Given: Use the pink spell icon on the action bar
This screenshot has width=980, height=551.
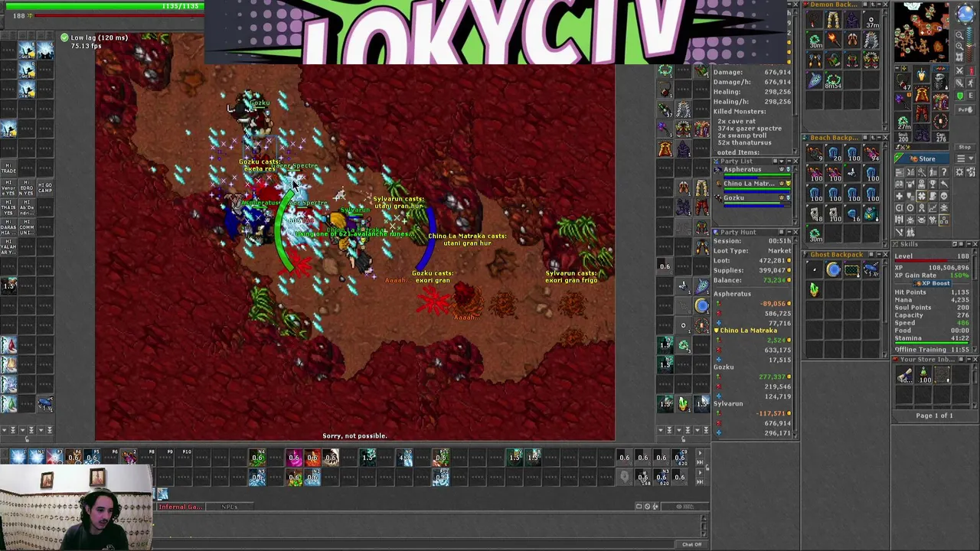Looking at the screenshot, I should [294, 458].
